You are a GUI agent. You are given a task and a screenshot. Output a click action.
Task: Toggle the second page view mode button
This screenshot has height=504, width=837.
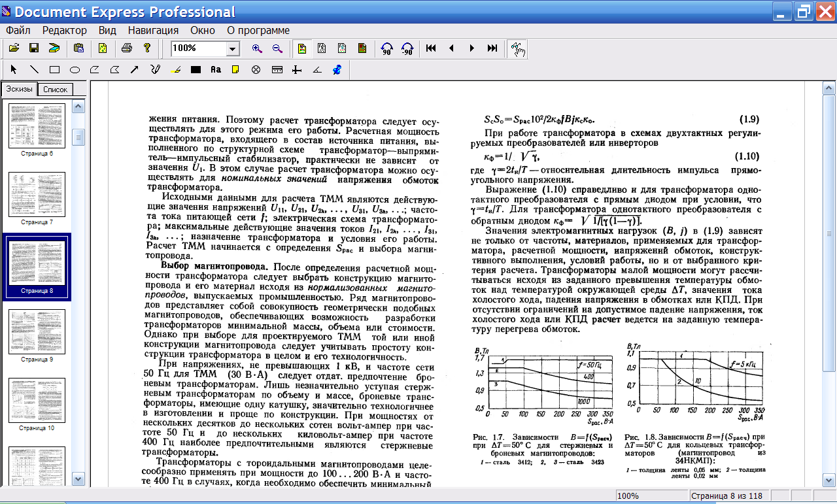(x=322, y=48)
